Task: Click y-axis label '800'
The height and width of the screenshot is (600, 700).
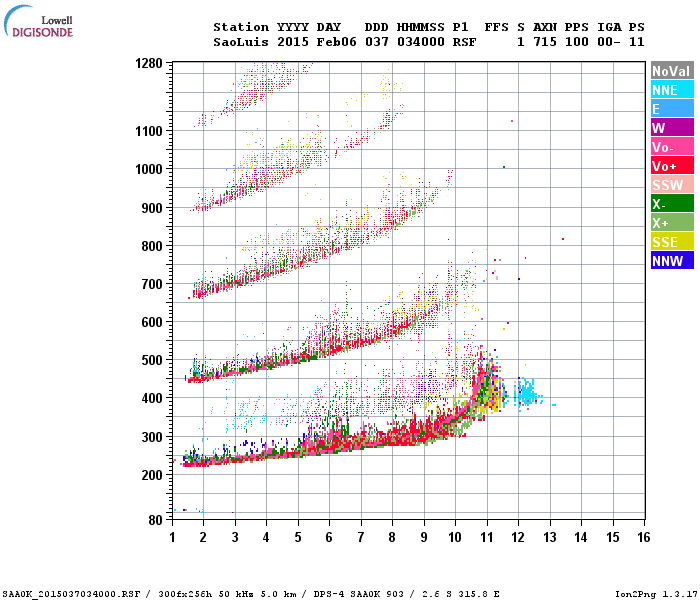Action: pyautogui.click(x=152, y=246)
